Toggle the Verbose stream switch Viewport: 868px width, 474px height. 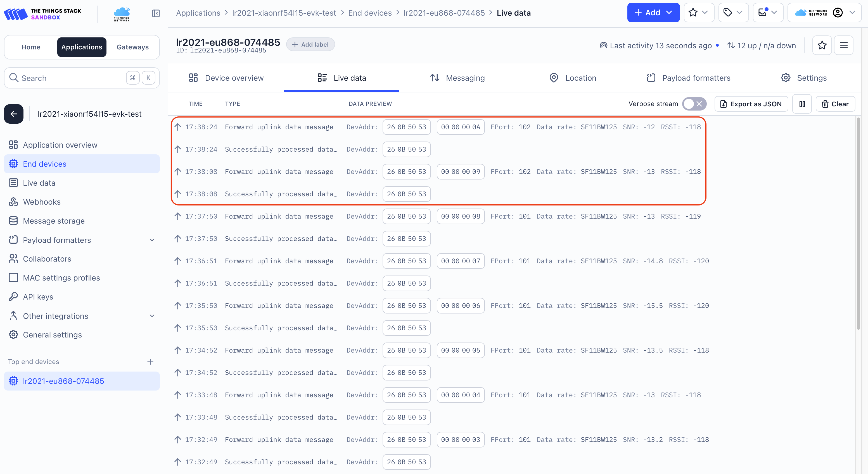coord(694,104)
